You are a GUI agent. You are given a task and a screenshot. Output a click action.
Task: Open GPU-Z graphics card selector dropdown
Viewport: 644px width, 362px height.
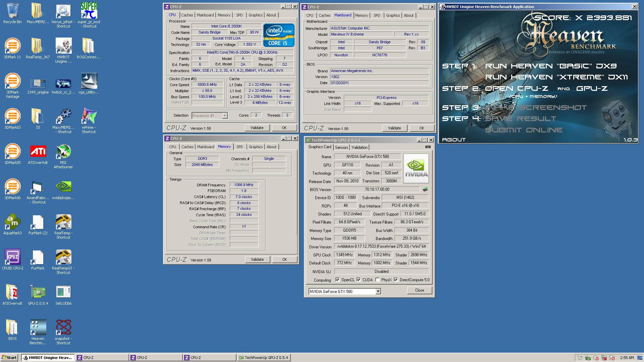coord(378,291)
